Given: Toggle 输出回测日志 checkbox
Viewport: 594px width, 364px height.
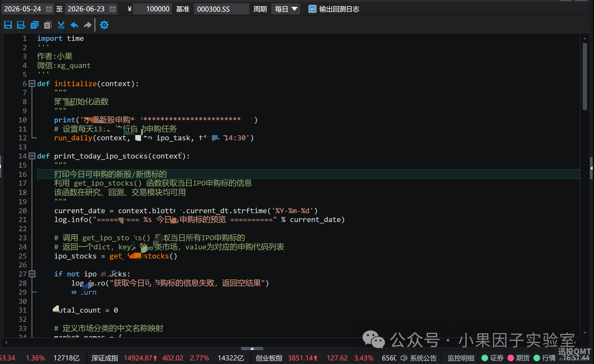Looking at the screenshot, I should click(312, 9).
